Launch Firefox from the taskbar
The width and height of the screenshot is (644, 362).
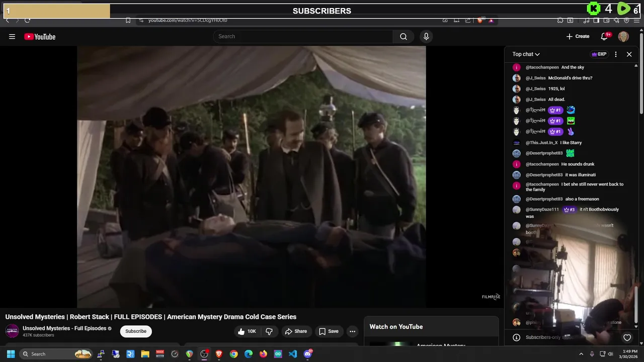click(x=263, y=354)
